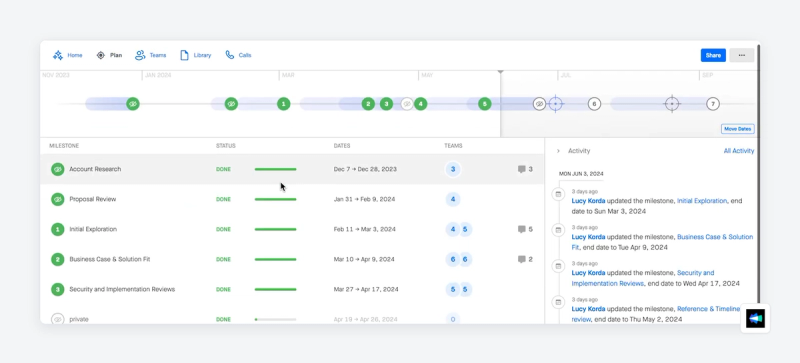This screenshot has width=800, height=363.
Task: Select timeline marker number 4
Action: tap(420, 104)
